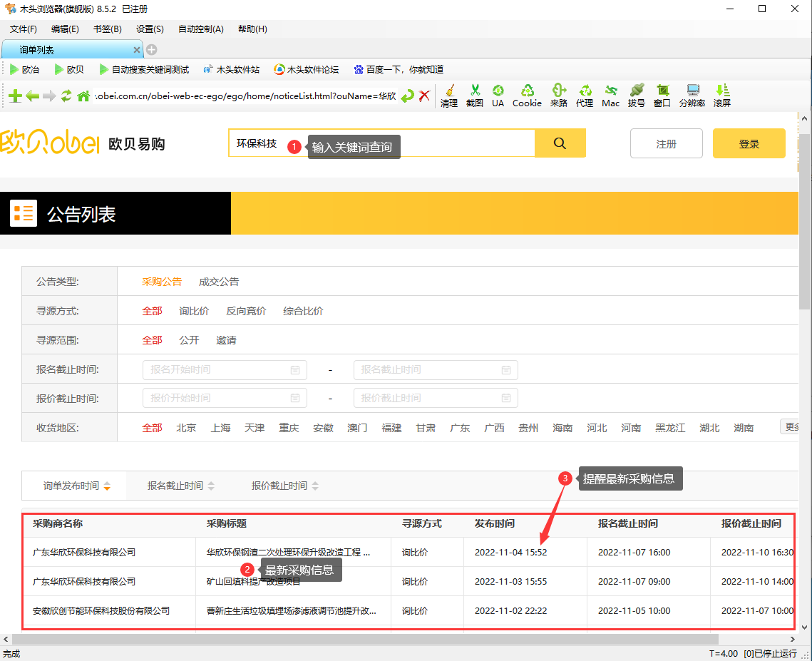Click the vertical page scrollbar thumb
Viewport: 812px width, 661px height.
804,222
